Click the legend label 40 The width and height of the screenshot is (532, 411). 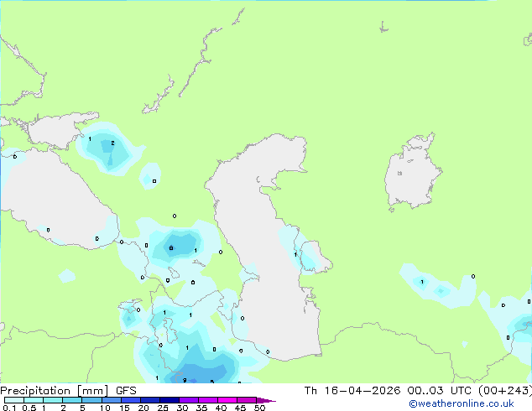[221, 408]
